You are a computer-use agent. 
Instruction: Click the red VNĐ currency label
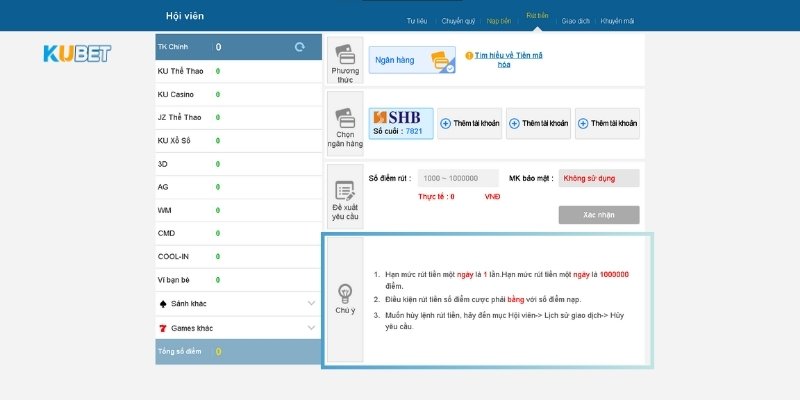tap(492, 196)
